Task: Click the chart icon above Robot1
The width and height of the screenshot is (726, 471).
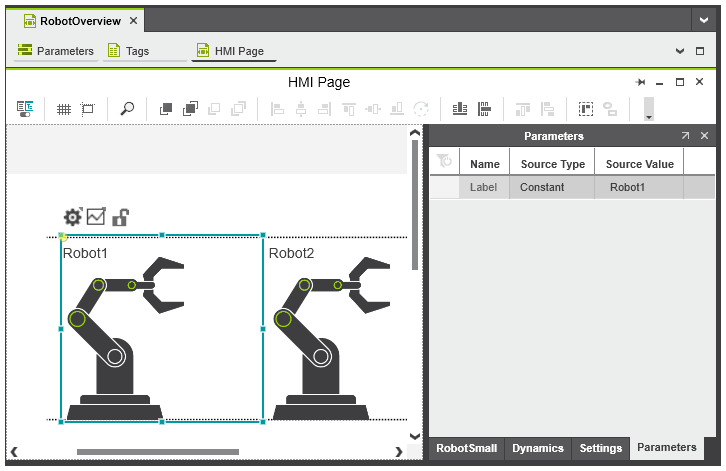Action: coord(96,217)
